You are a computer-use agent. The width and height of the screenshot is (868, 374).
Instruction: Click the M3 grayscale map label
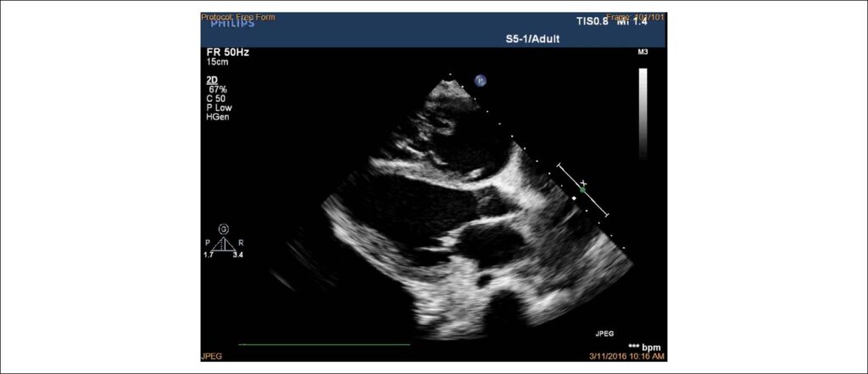(x=643, y=52)
